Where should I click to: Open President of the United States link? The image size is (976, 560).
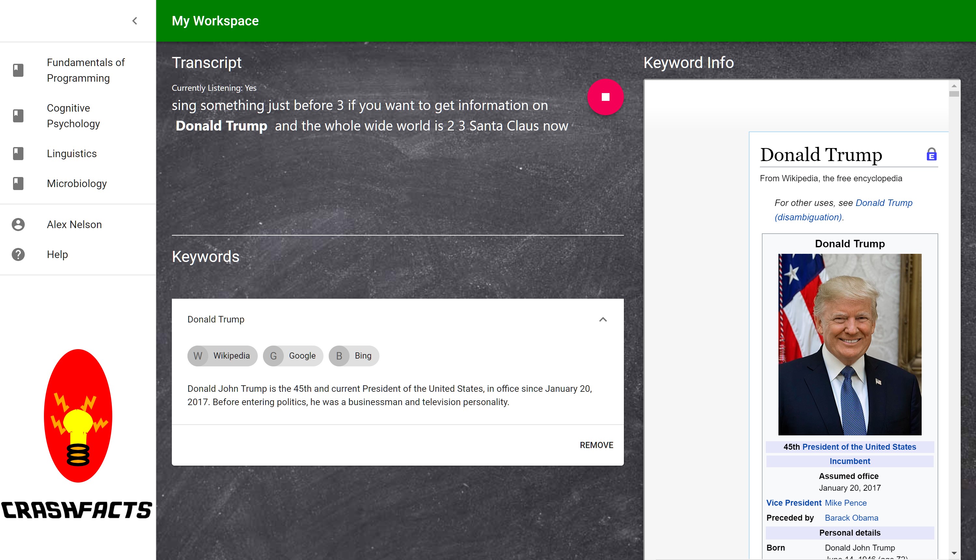[x=859, y=446]
